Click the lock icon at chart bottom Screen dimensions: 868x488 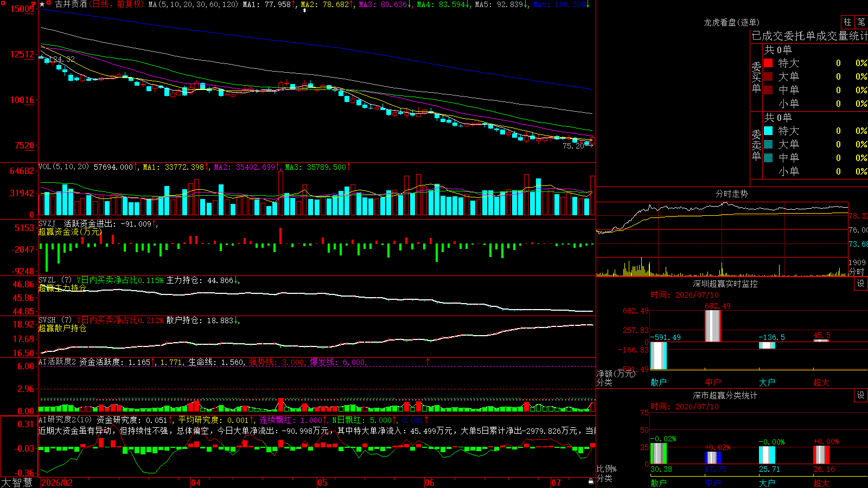coord(591,481)
